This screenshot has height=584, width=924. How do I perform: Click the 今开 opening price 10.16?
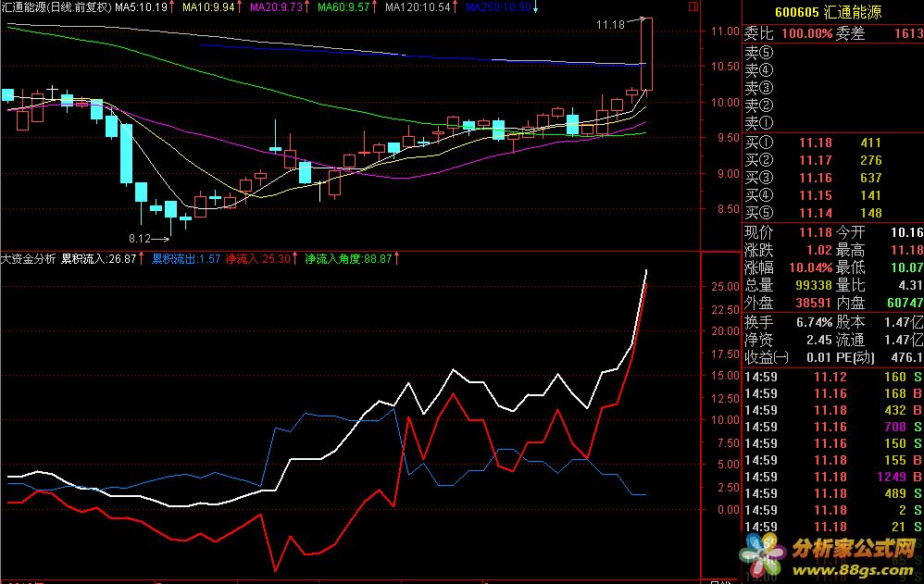click(x=907, y=232)
